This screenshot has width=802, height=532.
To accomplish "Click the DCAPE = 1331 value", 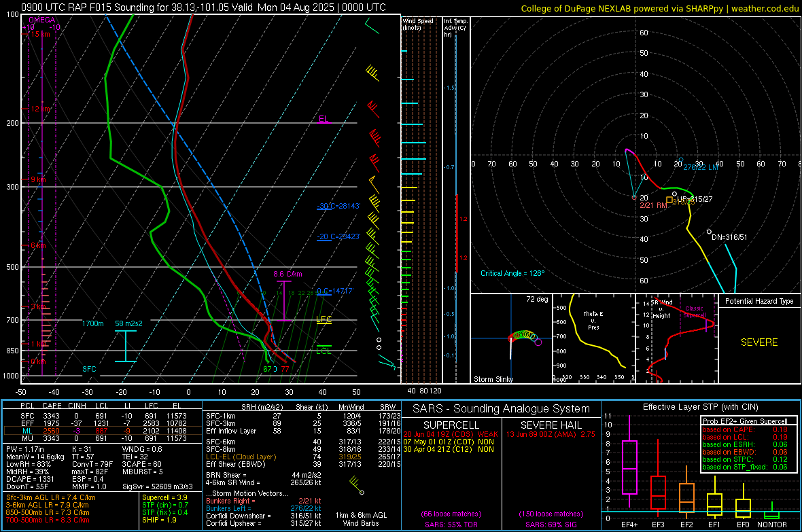I will click(x=30, y=479).
